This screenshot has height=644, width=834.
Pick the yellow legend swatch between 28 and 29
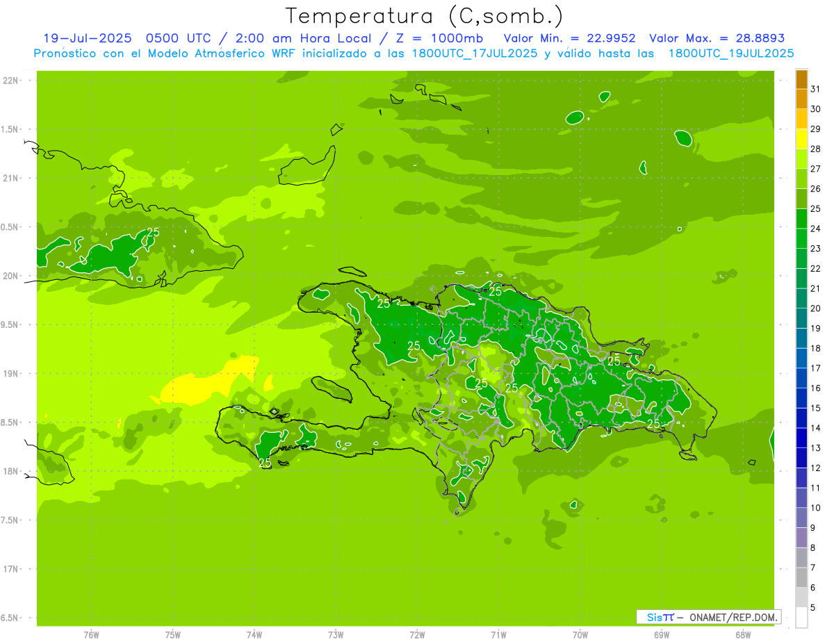coord(801,139)
